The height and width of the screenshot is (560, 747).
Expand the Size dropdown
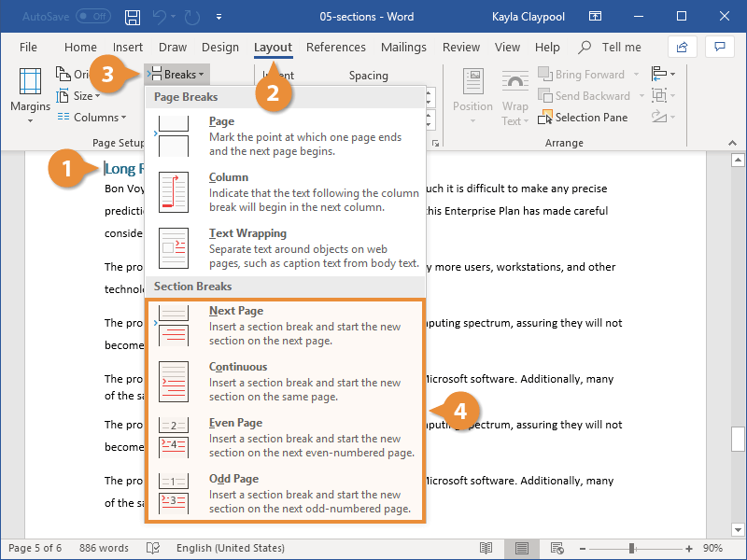pos(84,95)
